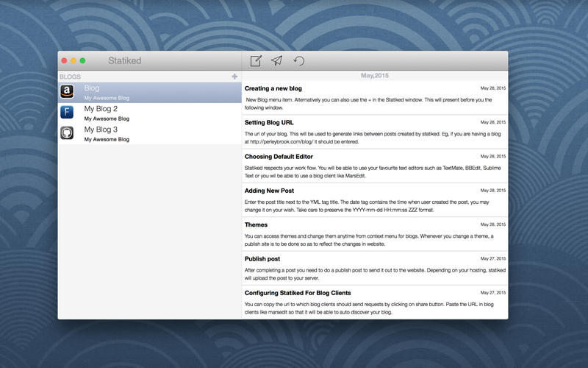The width and height of the screenshot is (588, 368).
Task: Click the compose new post icon
Action: point(256,60)
